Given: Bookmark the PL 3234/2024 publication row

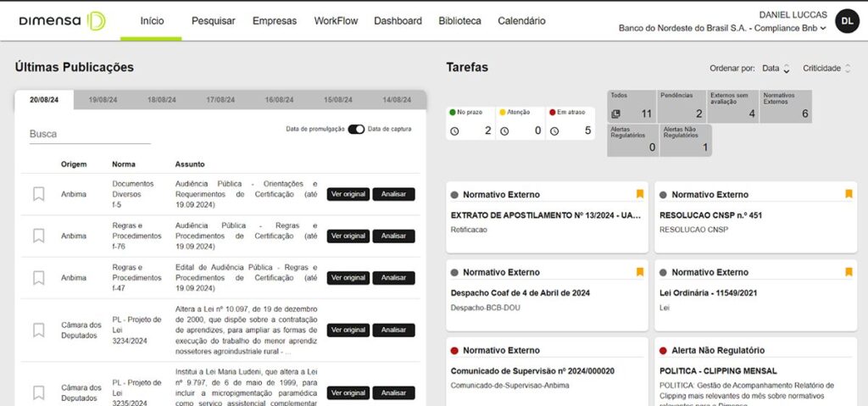Looking at the screenshot, I should [38, 330].
